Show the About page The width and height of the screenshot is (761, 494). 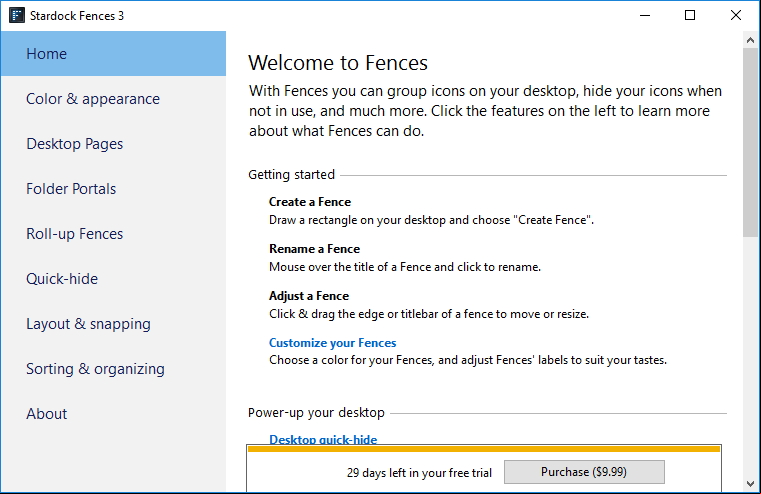(x=114, y=414)
